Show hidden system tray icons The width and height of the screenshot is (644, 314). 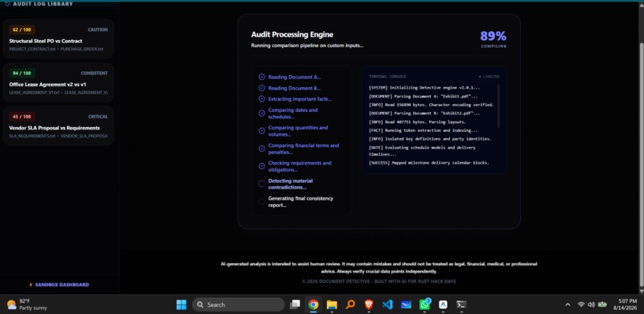click(567, 304)
